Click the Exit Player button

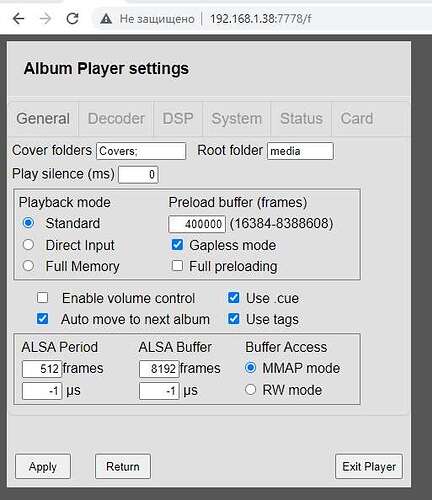coord(369,466)
